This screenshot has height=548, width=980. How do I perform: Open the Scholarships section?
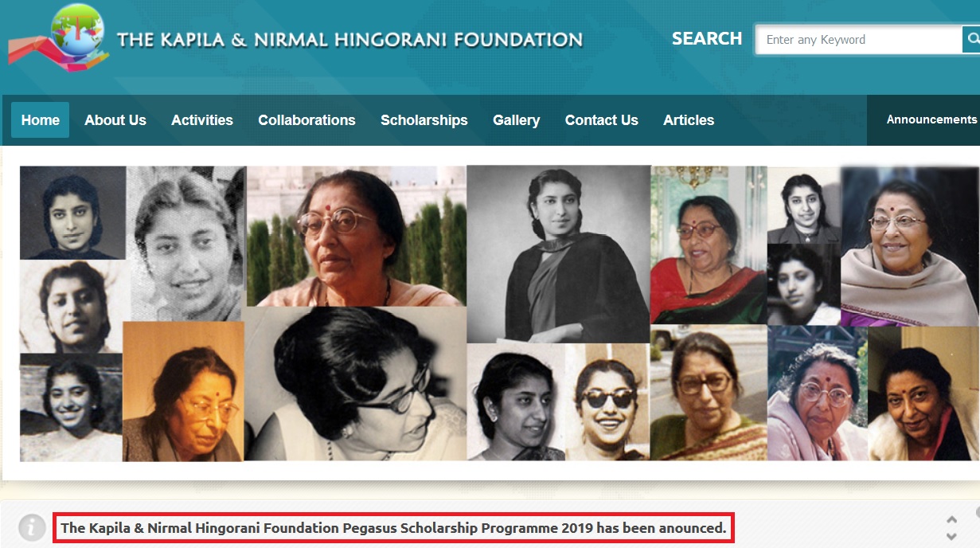(x=424, y=120)
